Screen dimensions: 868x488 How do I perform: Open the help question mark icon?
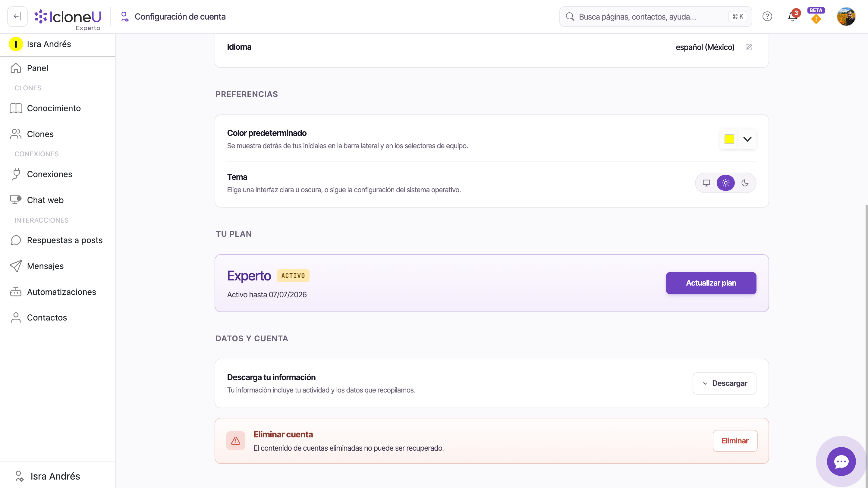tap(767, 17)
